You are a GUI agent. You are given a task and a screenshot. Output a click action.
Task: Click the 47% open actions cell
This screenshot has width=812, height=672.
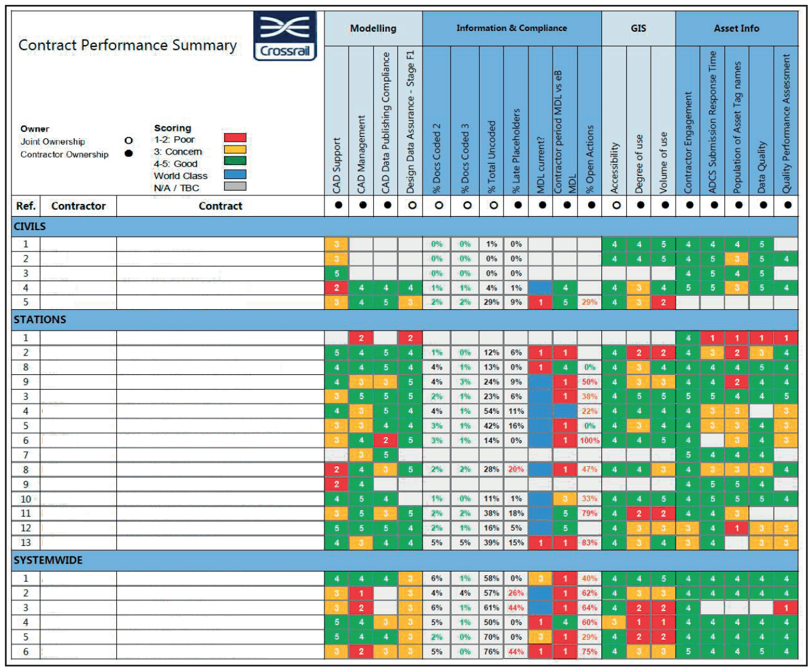point(589,469)
